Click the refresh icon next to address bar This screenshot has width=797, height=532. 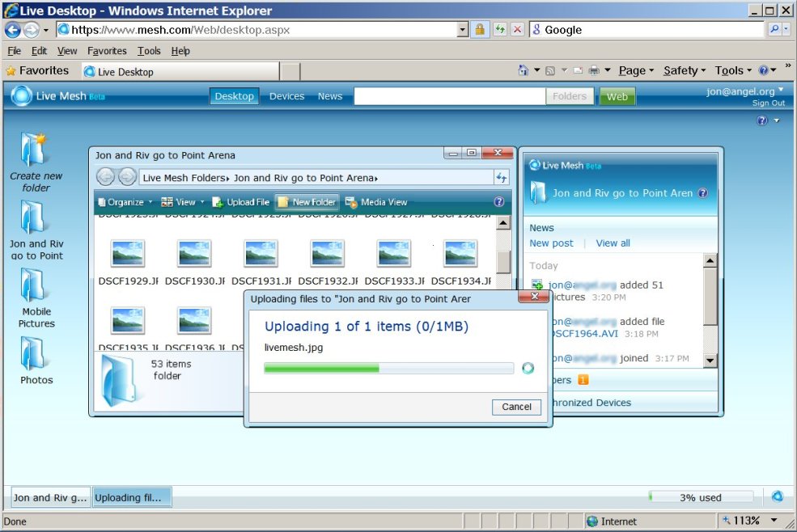tap(500, 29)
